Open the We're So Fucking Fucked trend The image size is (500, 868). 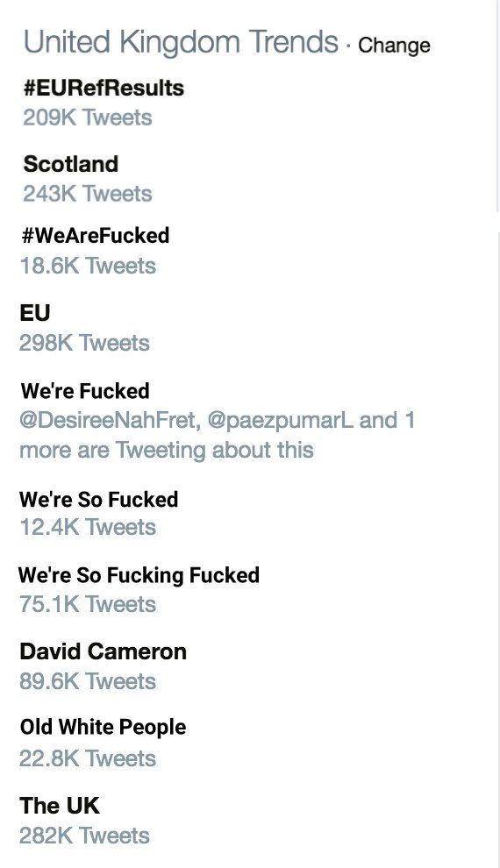(139, 575)
